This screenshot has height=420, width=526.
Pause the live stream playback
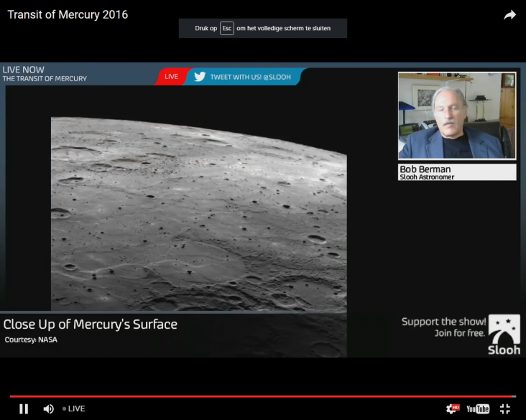(x=24, y=409)
